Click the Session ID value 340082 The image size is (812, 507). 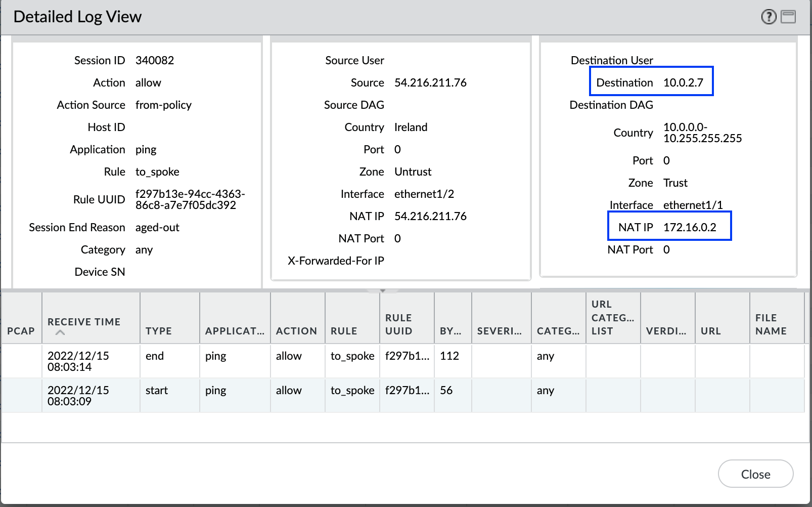[155, 60]
